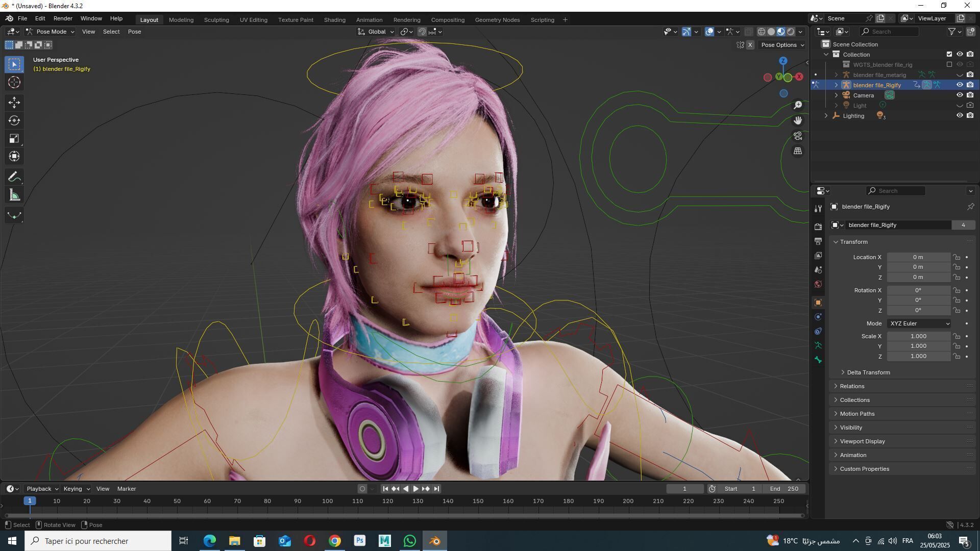Click Pose Options button
The image size is (980, 551).
tap(782, 45)
